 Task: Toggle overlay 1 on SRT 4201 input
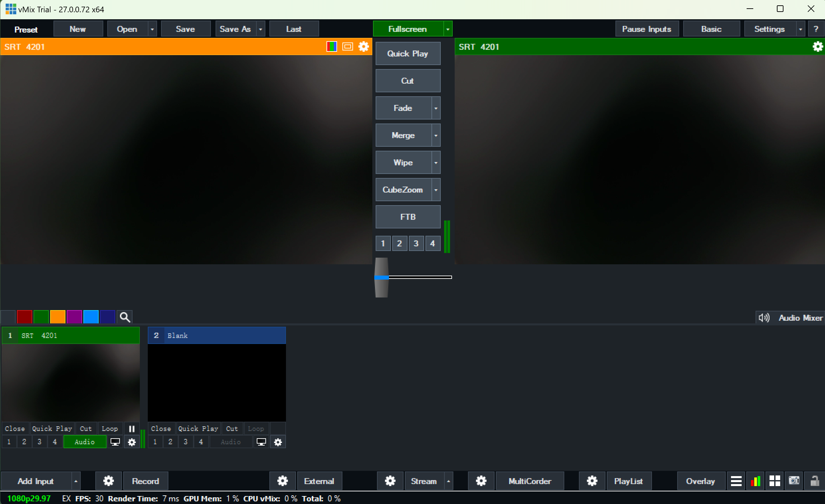(x=9, y=442)
